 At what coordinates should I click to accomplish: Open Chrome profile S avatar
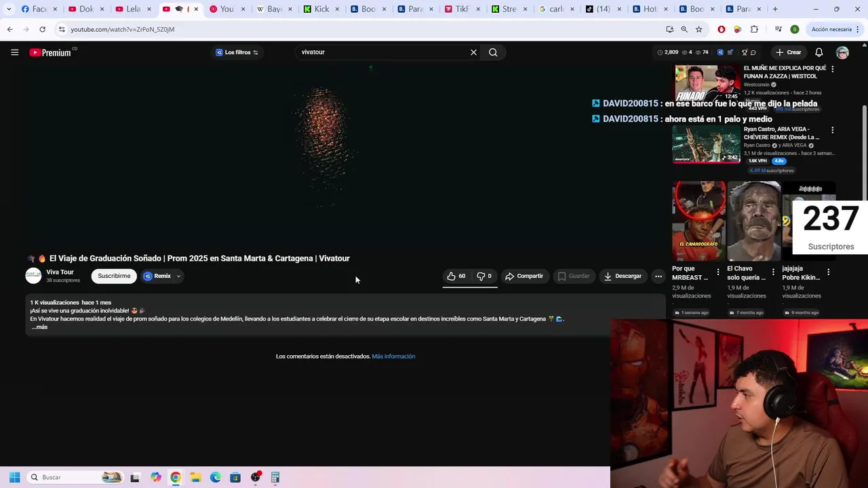pos(795,29)
